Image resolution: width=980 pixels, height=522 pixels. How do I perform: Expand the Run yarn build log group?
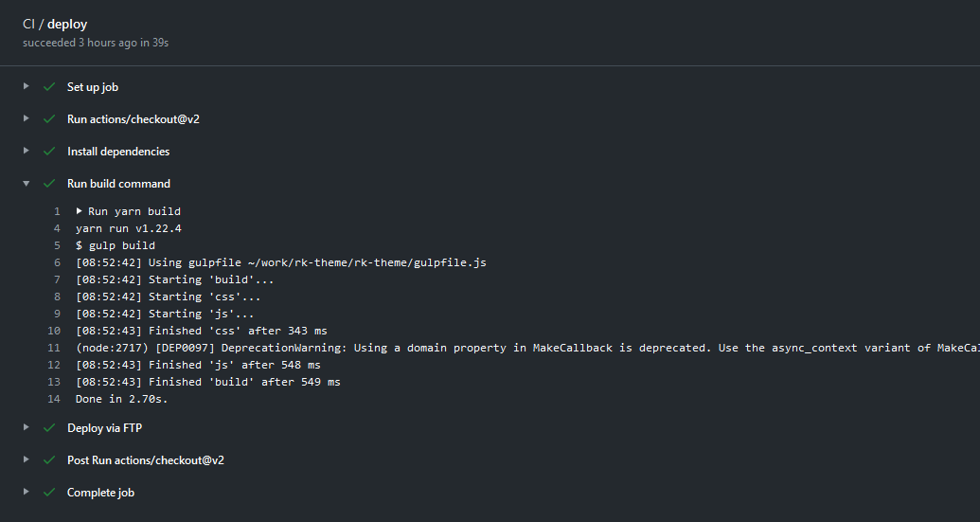pyautogui.click(x=80, y=211)
